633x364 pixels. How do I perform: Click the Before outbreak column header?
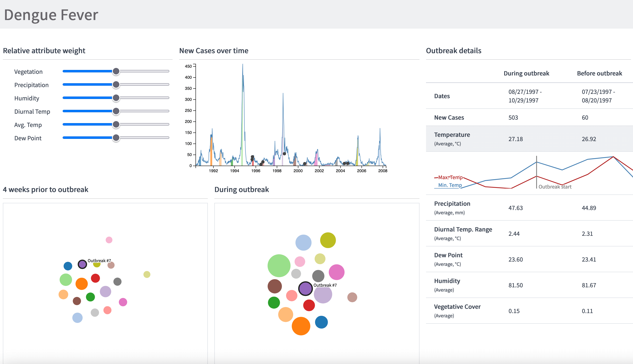click(x=599, y=73)
